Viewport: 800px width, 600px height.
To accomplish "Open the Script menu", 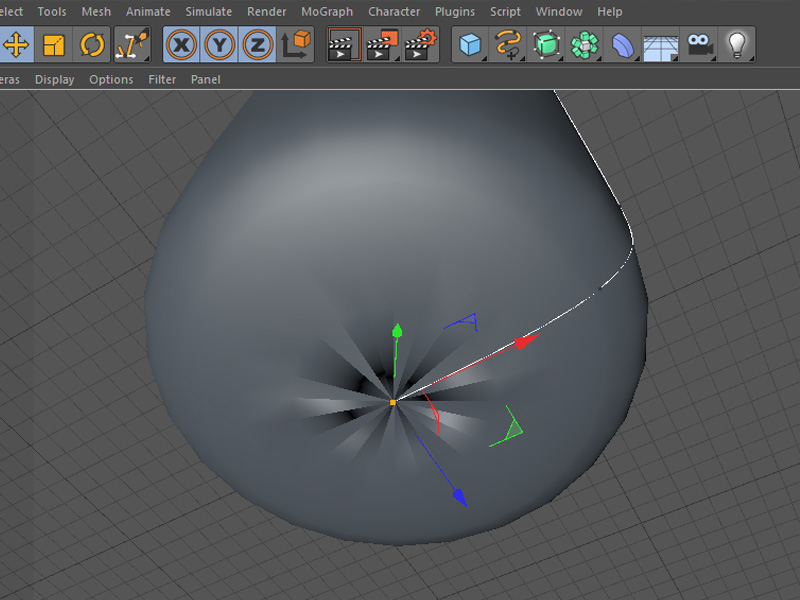I will pos(505,11).
